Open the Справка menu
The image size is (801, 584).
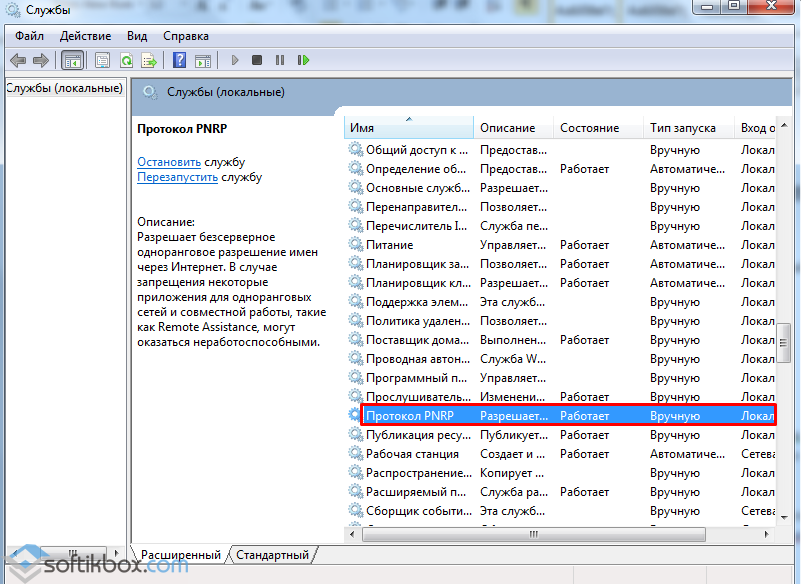coord(186,36)
